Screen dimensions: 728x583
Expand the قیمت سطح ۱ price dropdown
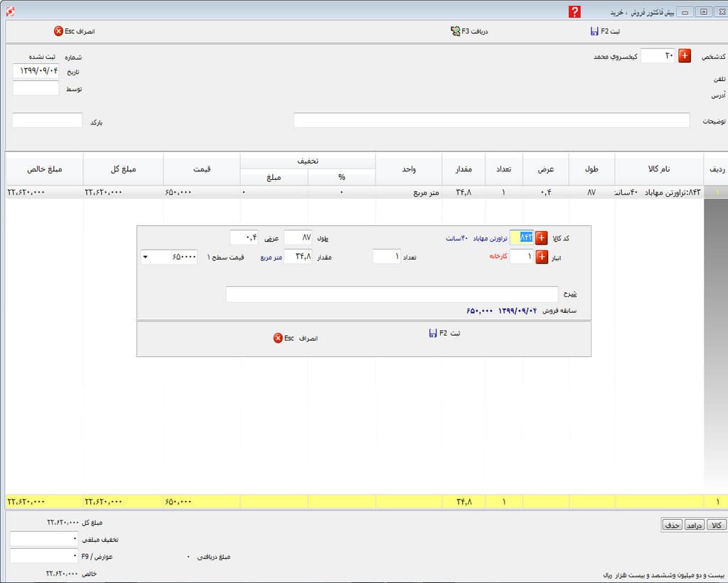click(x=145, y=257)
